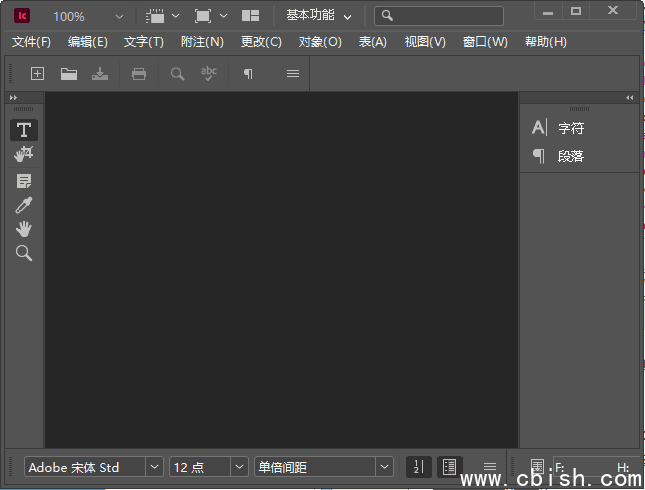Select the Note tool
Screen dimensions: 645x490
point(24,181)
